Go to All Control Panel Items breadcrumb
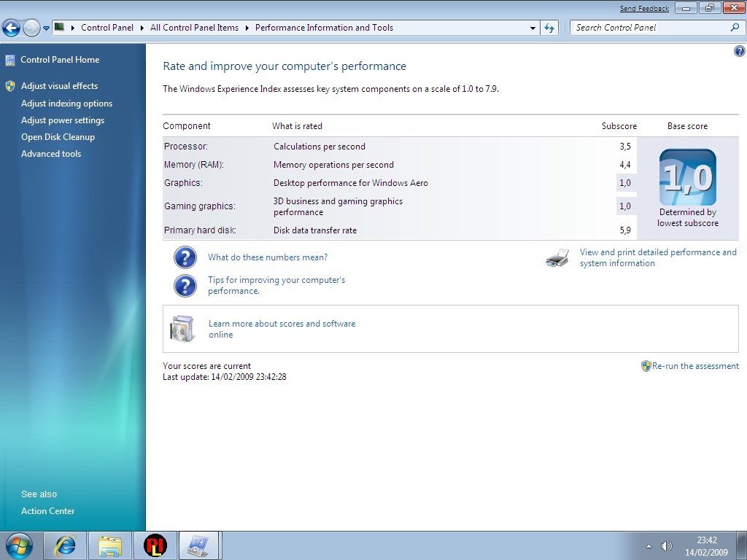 tap(194, 28)
